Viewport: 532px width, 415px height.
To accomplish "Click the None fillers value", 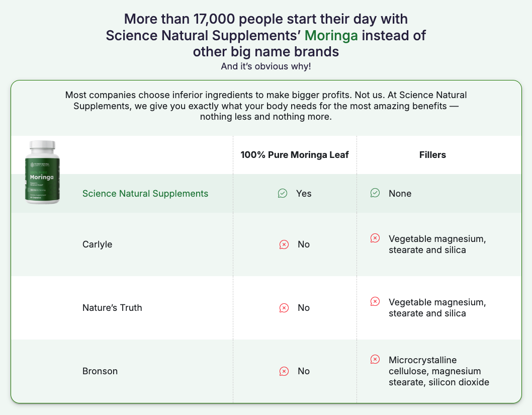I will click(x=400, y=194).
